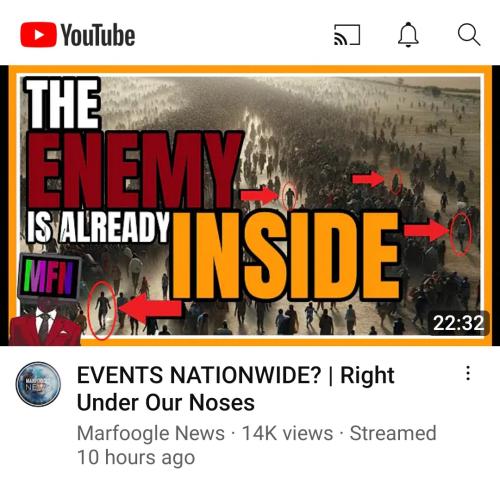The width and height of the screenshot is (500, 485).
Task: Open notifications bell
Action: click(x=408, y=35)
